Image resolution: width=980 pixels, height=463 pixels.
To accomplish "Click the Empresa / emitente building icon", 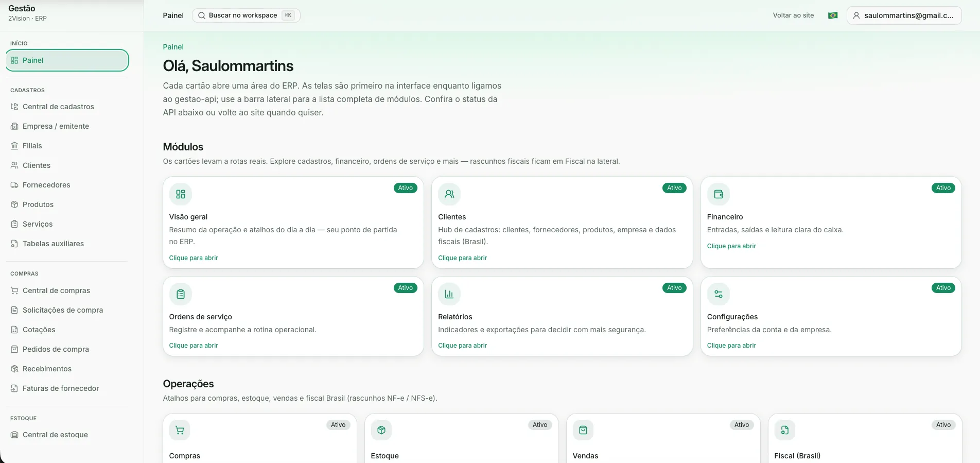I will [x=14, y=126].
